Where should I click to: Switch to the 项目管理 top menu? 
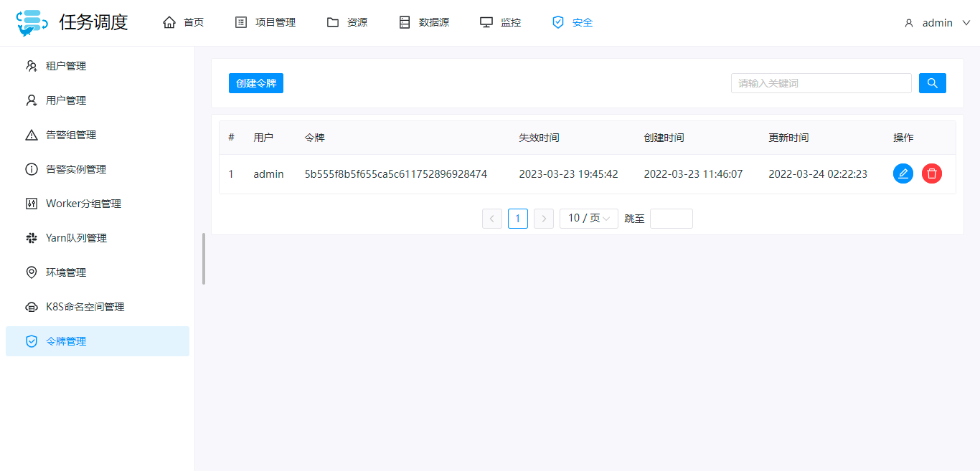point(265,23)
